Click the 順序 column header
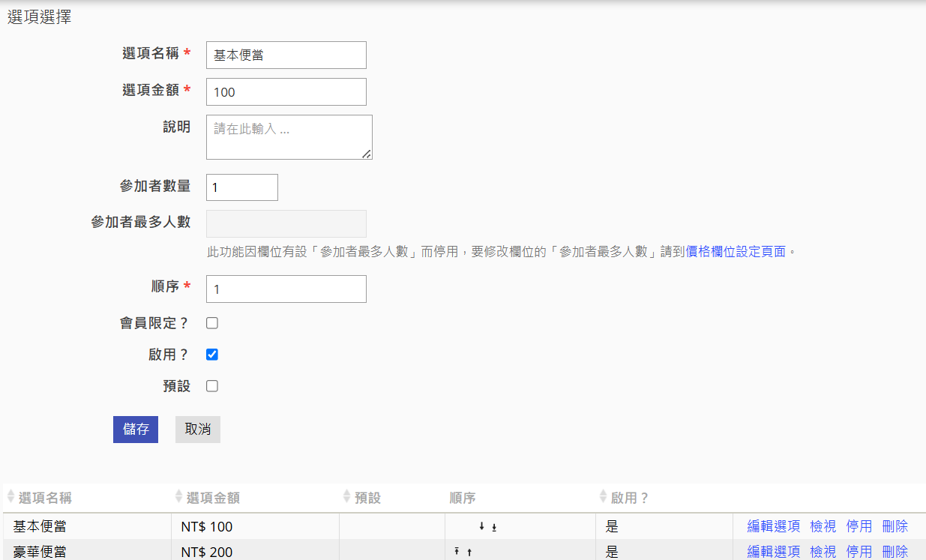Viewport: 926px width, 560px height. coord(463,498)
